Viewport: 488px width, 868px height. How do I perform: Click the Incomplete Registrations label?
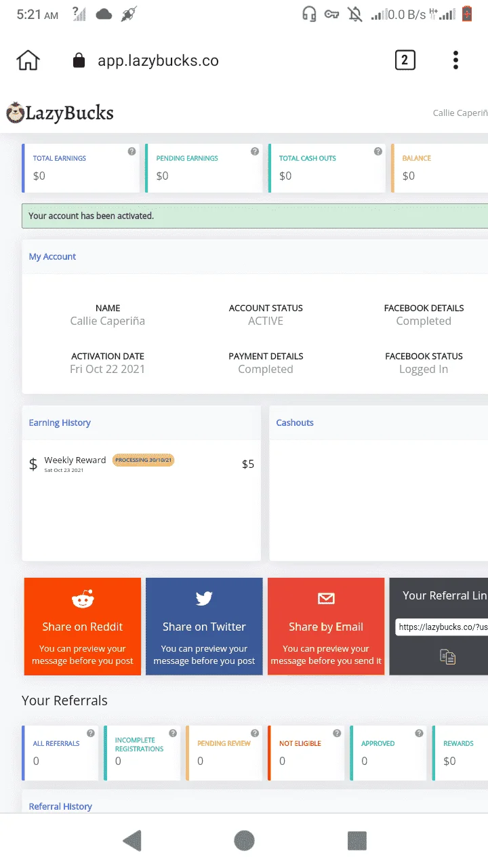139,745
